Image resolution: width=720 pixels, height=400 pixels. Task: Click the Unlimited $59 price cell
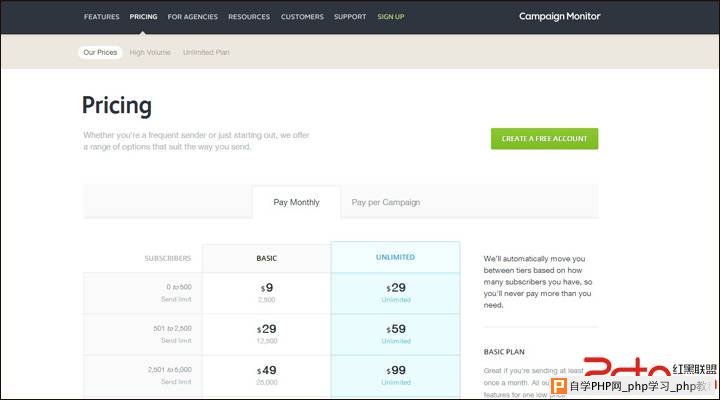pyautogui.click(x=395, y=334)
